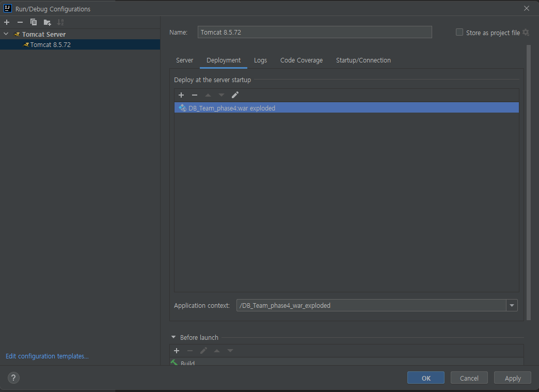Select DB_Team_phase4:war exploded artifact

pyautogui.click(x=346, y=108)
